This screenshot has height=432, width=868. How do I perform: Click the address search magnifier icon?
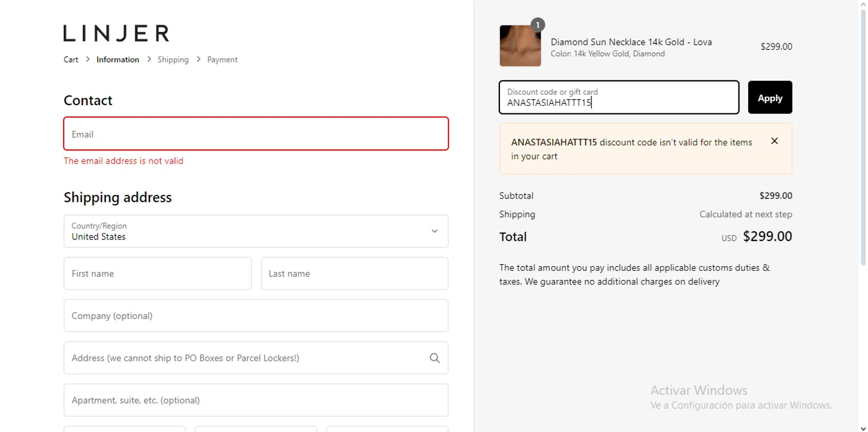tap(435, 358)
